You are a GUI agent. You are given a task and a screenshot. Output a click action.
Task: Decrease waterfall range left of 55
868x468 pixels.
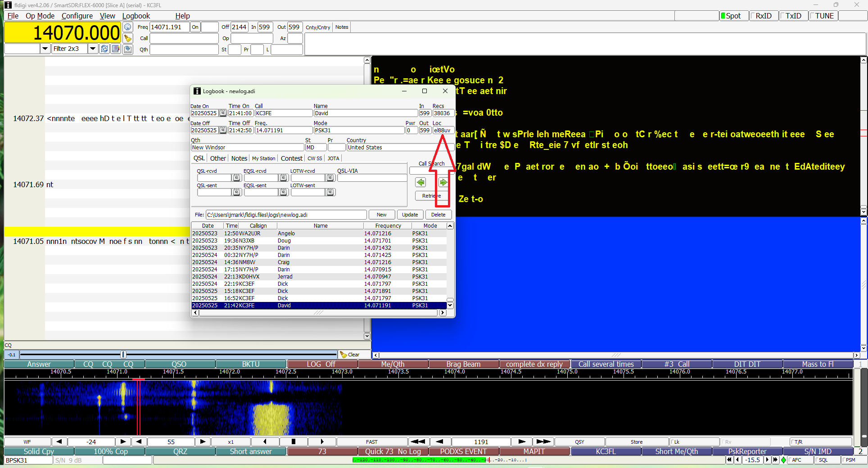click(x=139, y=442)
